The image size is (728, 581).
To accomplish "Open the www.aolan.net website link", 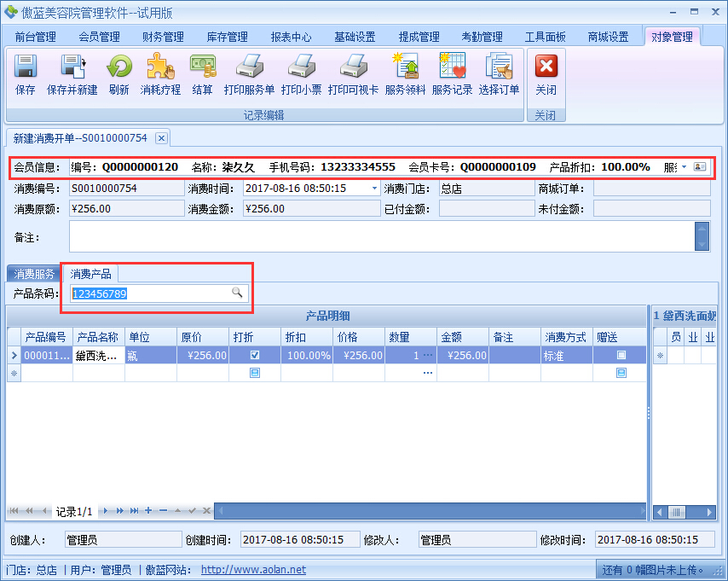I will click(x=253, y=570).
